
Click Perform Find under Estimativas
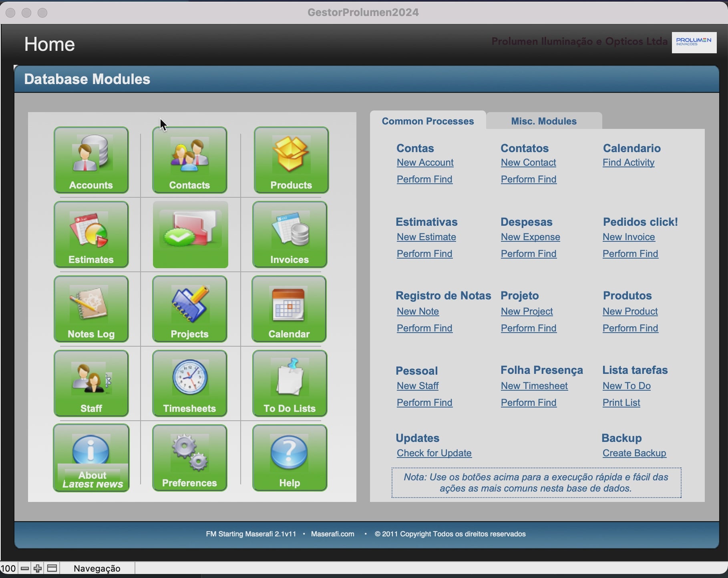(x=424, y=254)
